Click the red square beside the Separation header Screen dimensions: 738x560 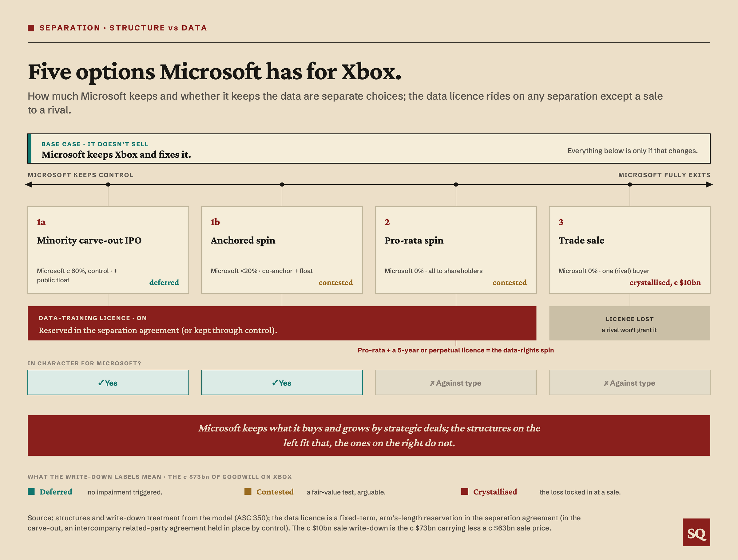31,28
